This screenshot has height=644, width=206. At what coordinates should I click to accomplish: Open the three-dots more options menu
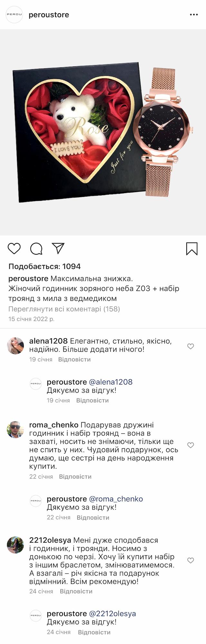[x=194, y=15]
